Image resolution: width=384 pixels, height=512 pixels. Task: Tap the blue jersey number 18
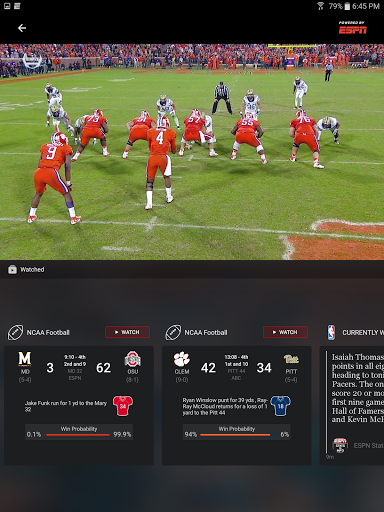tap(280, 406)
